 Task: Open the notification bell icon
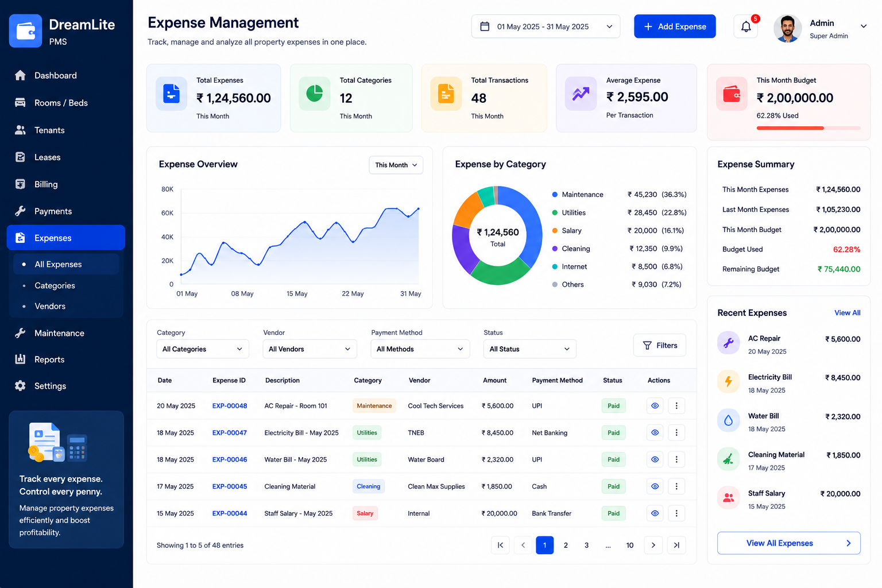tap(746, 26)
